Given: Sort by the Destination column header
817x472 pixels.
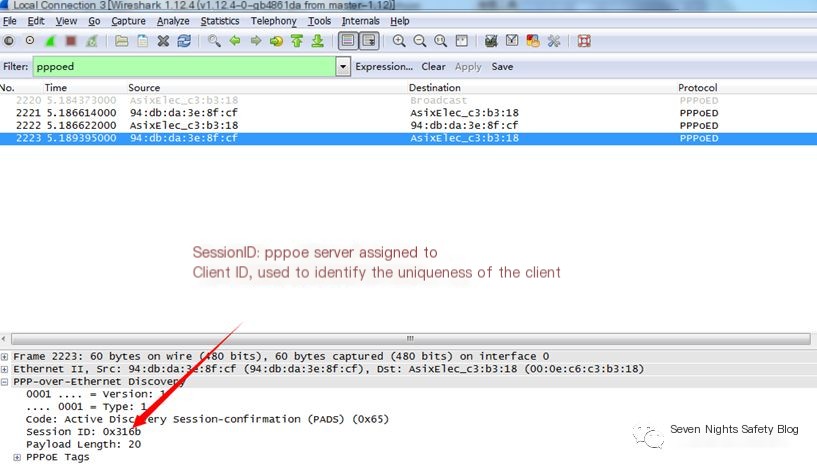Looking at the screenshot, I should [x=435, y=88].
